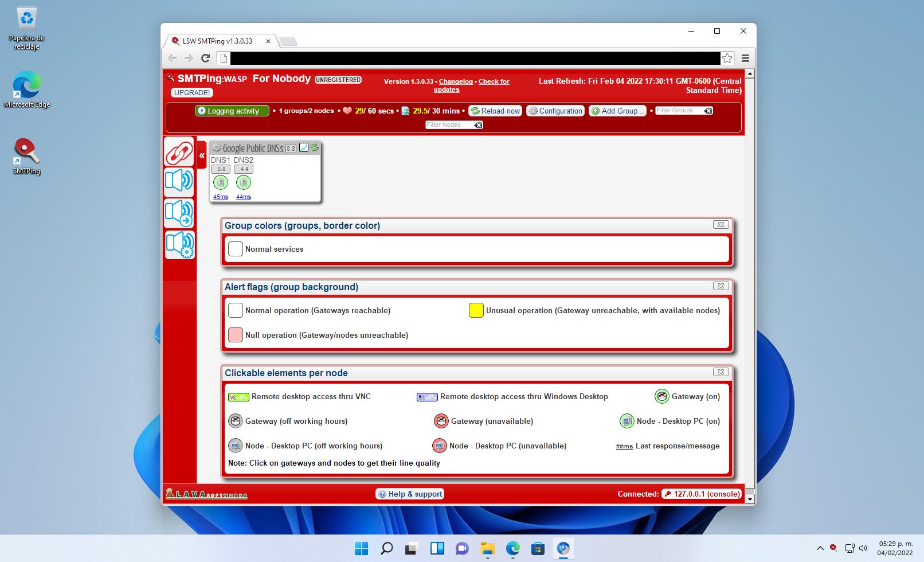The width and height of the screenshot is (924, 562).
Task: Reload the page with the browser refresh icon
Action: click(206, 58)
